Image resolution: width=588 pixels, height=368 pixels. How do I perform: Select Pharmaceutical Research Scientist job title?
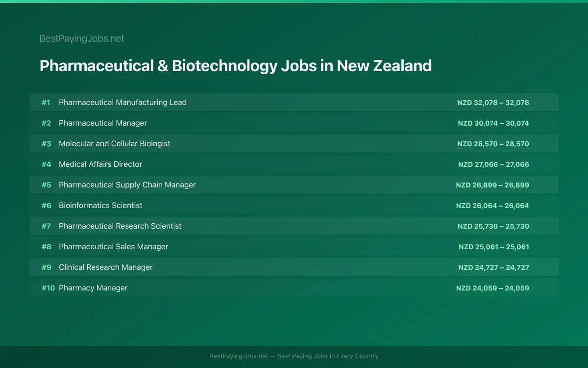(120, 226)
